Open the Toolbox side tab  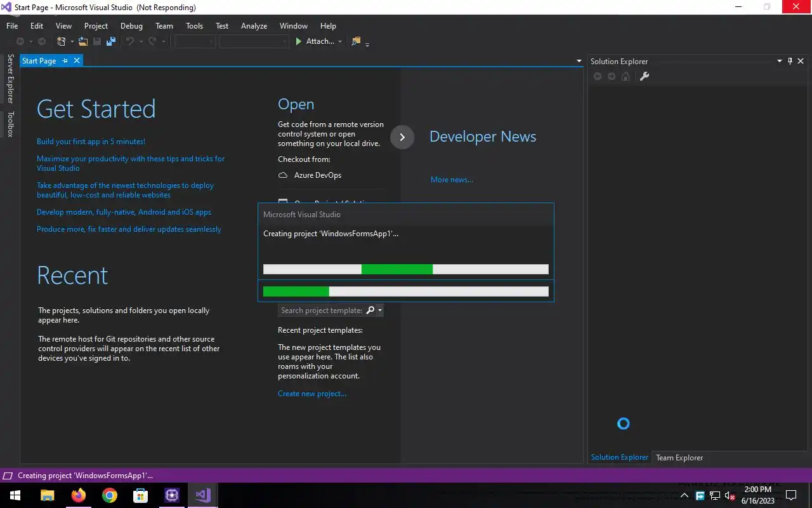click(10, 124)
